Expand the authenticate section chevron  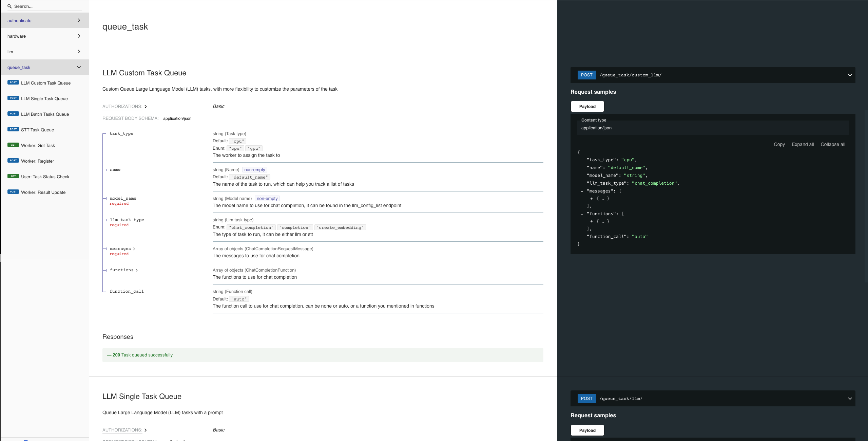[79, 20]
